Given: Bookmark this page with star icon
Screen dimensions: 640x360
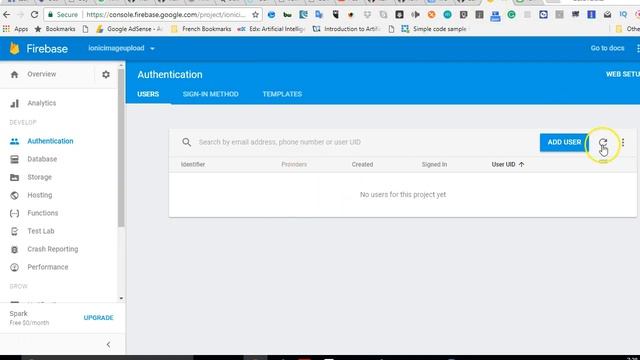Looking at the screenshot, I should [256, 15].
